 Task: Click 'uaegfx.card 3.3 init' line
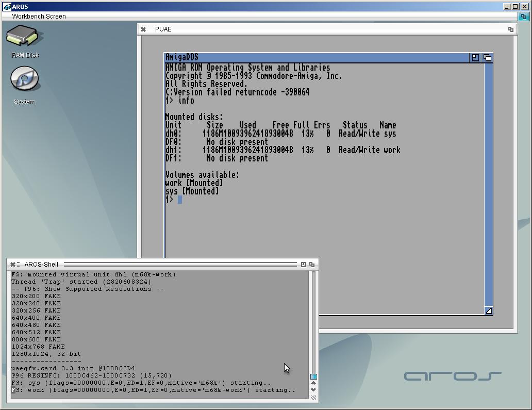[x=73, y=368]
